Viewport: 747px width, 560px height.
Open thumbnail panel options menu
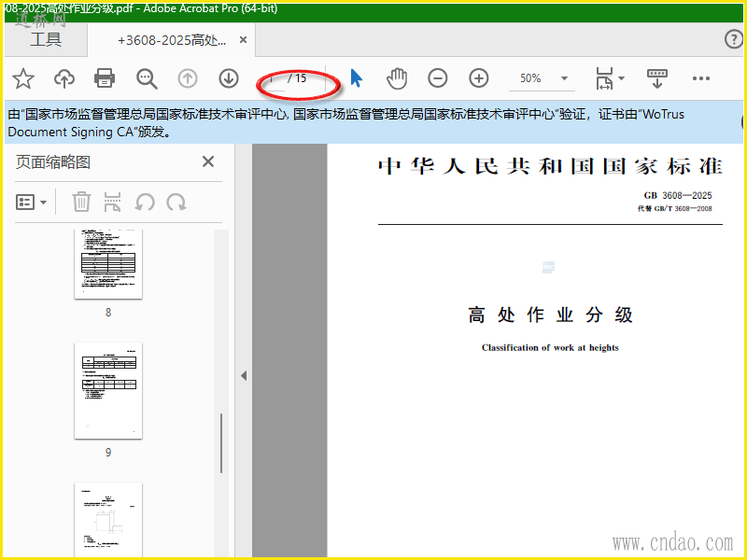pyautogui.click(x=32, y=203)
